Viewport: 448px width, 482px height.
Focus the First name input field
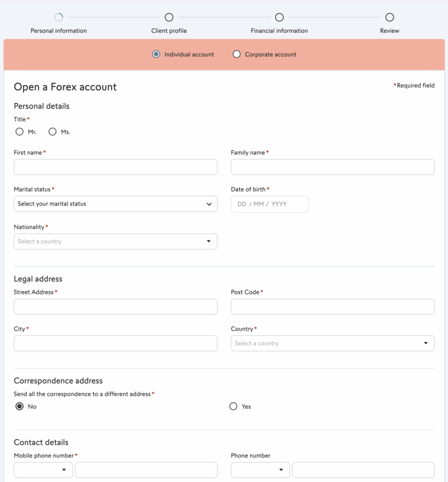coord(115,167)
